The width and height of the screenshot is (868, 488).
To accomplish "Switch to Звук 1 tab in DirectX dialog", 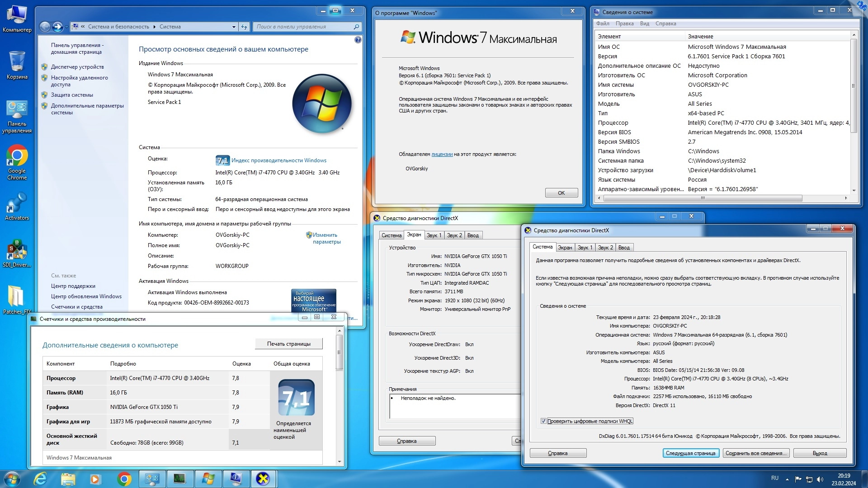I will click(585, 248).
